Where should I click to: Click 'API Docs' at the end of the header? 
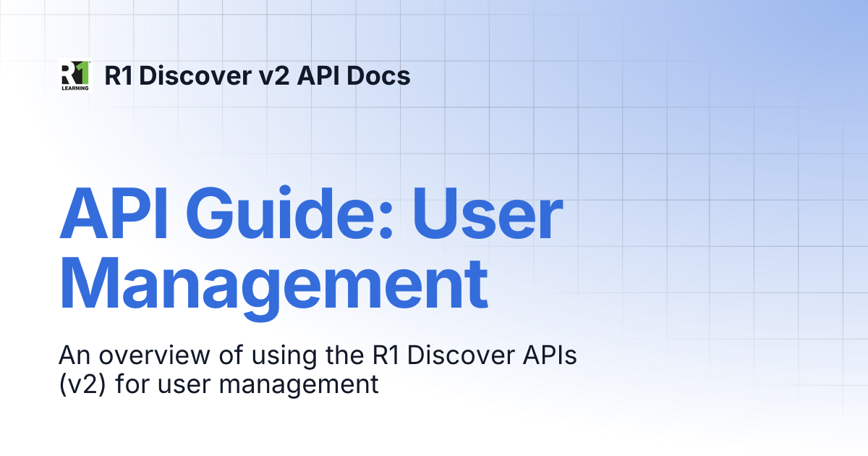[354, 76]
